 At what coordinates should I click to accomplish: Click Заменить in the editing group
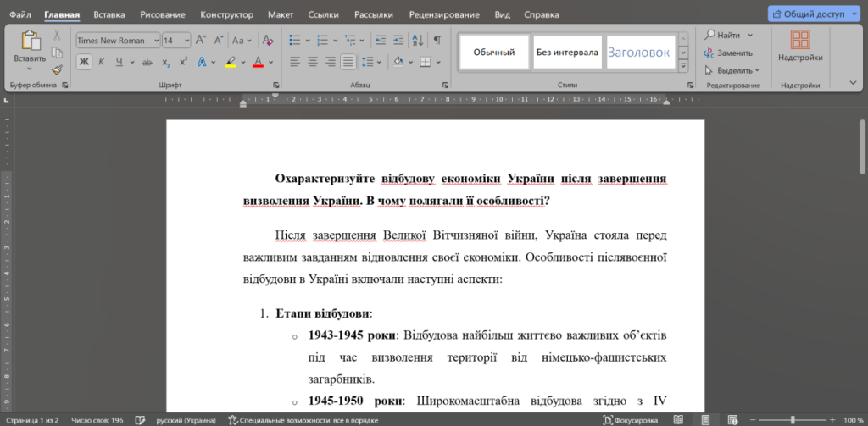(x=728, y=53)
